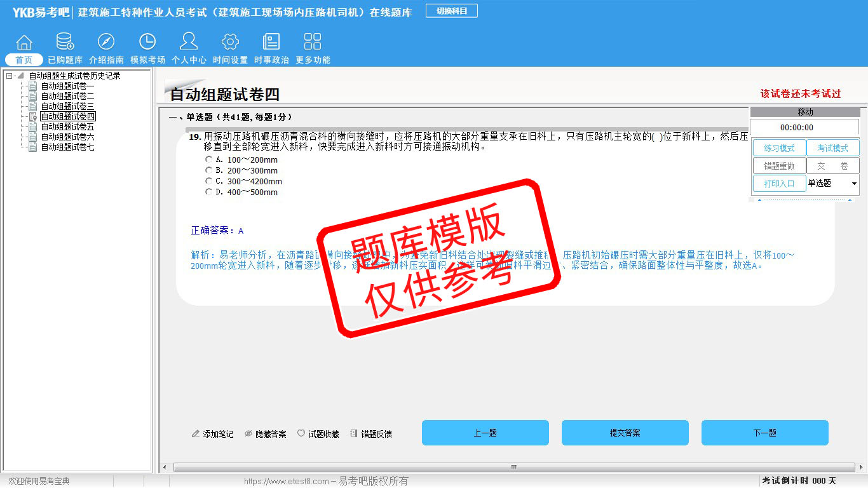868x488 pixels.
Task: Click the 切换科目 button
Action: [x=452, y=11]
